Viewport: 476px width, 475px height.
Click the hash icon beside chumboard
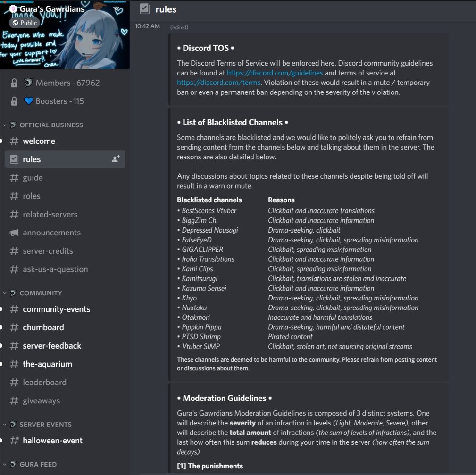click(14, 327)
